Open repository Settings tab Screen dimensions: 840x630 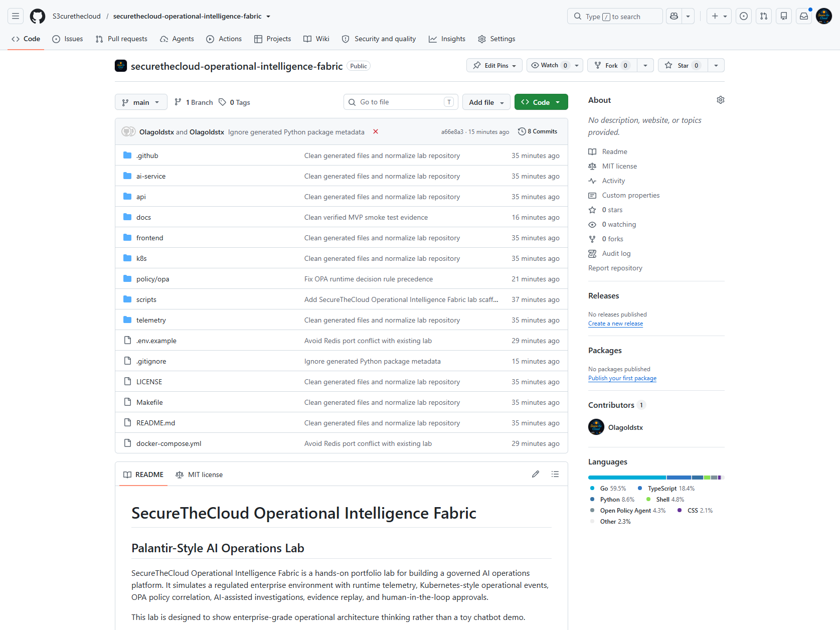(x=497, y=39)
